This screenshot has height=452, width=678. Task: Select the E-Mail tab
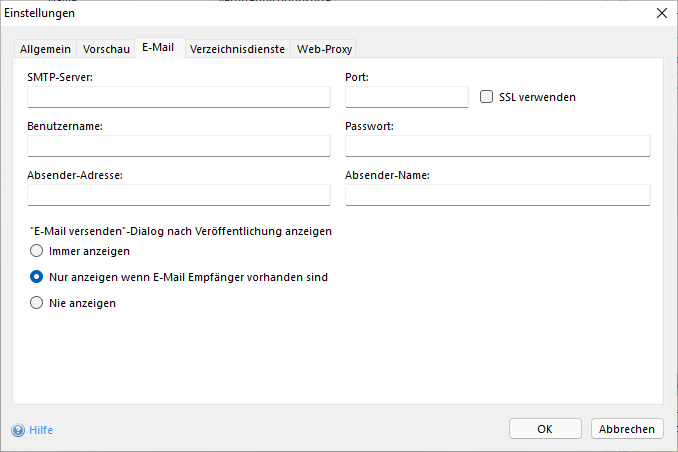coord(160,48)
